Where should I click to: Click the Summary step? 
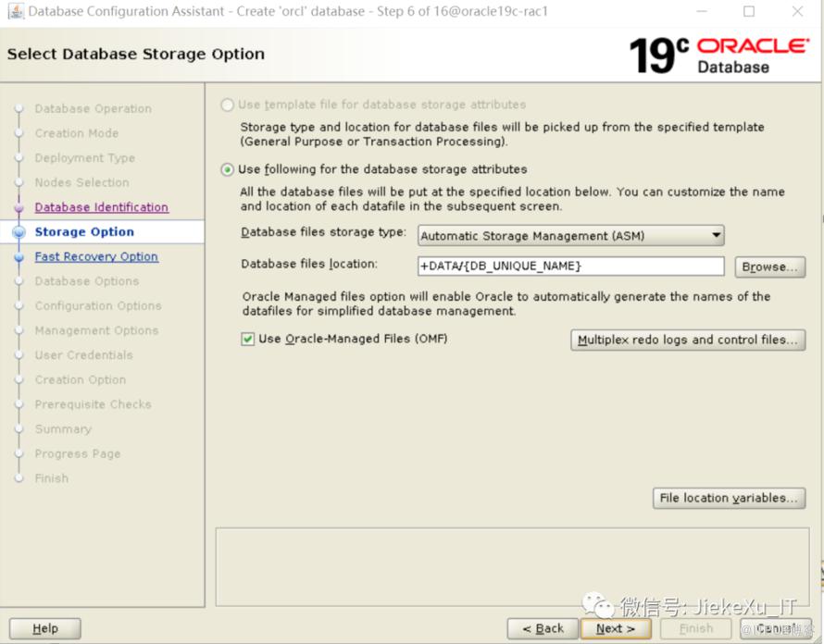[x=63, y=429]
